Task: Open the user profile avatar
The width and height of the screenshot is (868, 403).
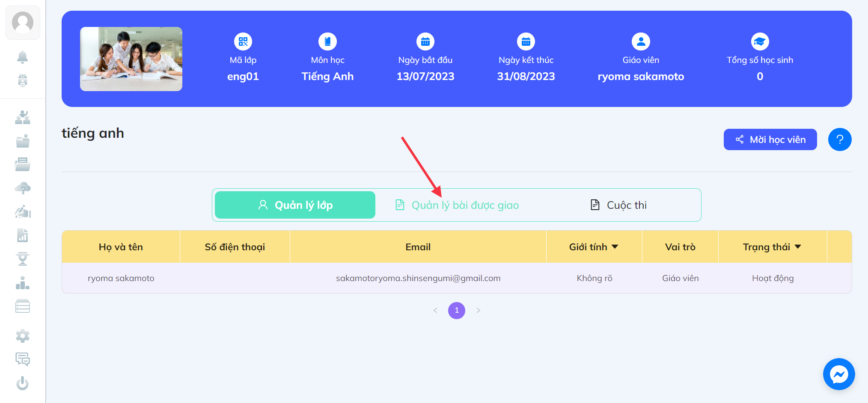Action: [x=23, y=23]
